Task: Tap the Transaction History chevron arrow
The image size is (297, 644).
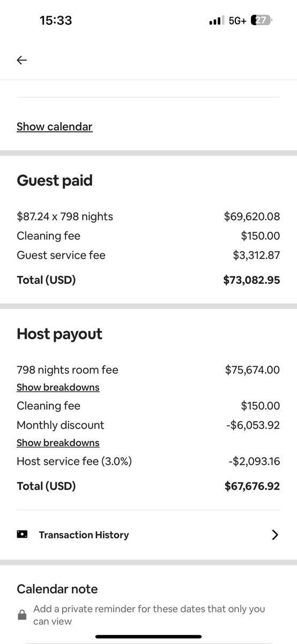Action: [275, 535]
